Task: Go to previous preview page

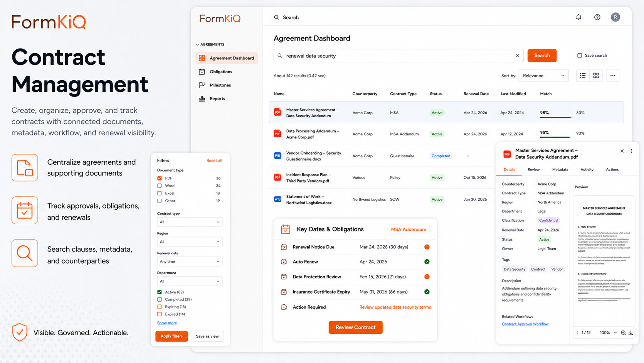Action: coord(577,333)
